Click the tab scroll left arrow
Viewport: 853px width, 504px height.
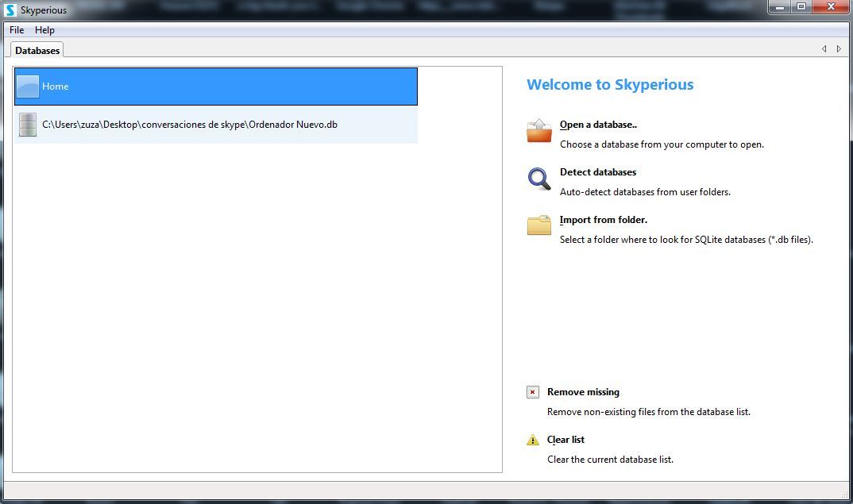tap(824, 49)
